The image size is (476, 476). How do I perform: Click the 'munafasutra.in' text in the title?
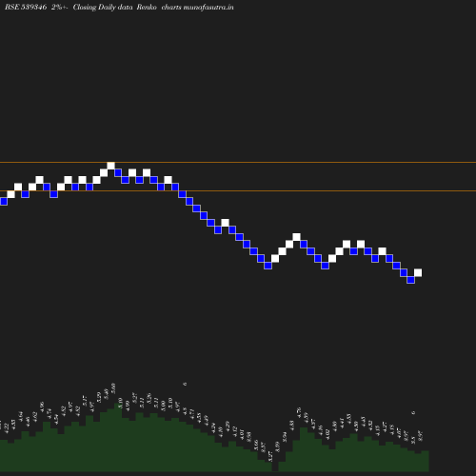point(208,7)
